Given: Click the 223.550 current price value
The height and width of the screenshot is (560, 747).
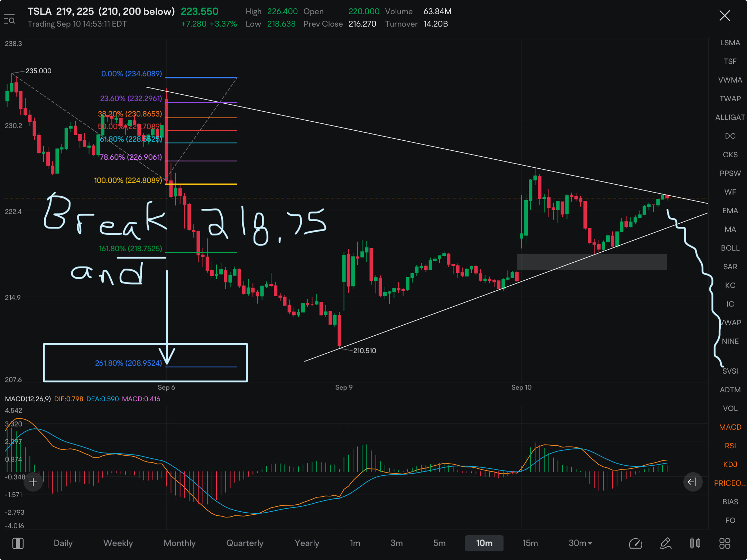Looking at the screenshot, I should pos(200,11).
